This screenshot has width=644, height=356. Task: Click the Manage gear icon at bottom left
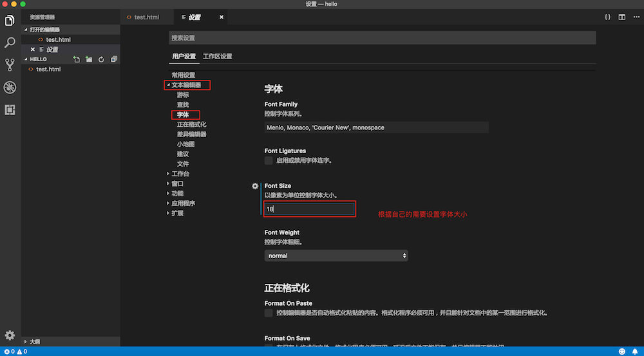coord(10,335)
